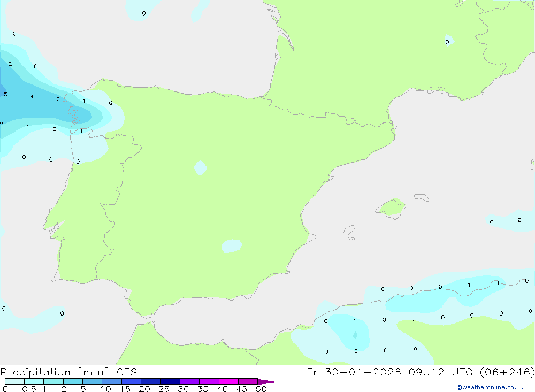This screenshot has height=392, width=535.
Task: Click the 1–2 mm legend swatch
Action: (x=53, y=381)
